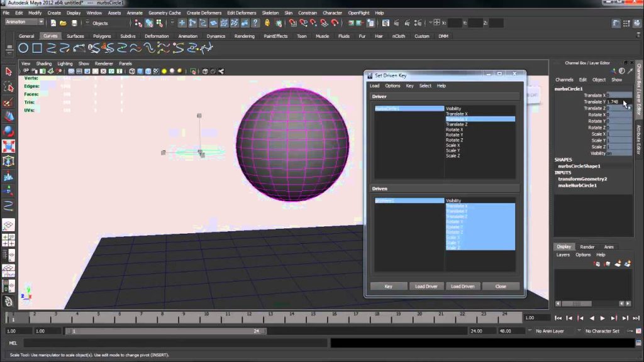Toggle the viewport grid display icon

coord(71,72)
